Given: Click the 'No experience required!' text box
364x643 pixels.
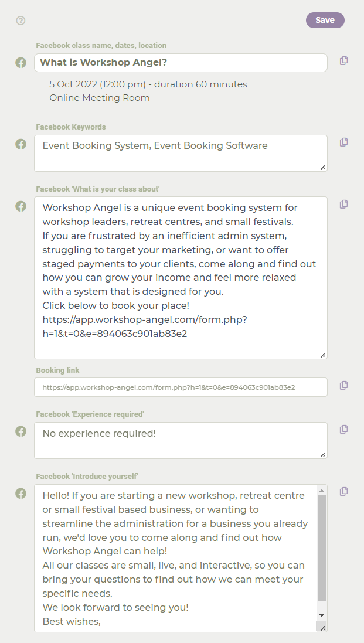Looking at the screenshot, I should [181, 440].
